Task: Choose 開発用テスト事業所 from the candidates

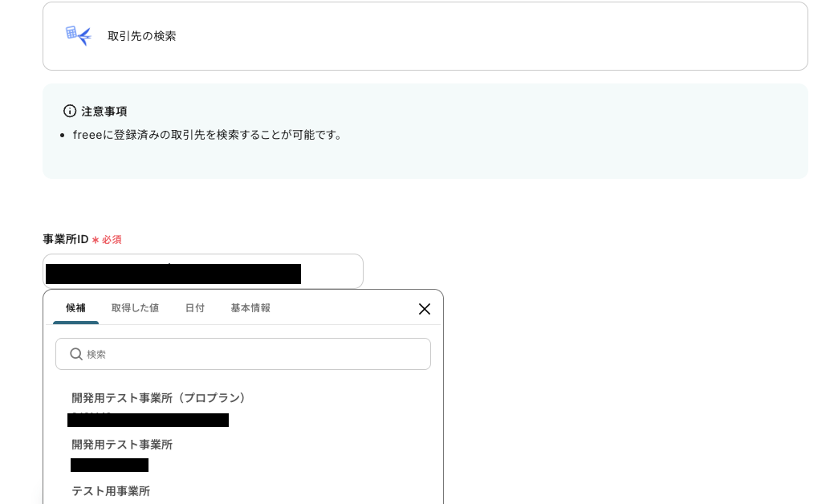Action: tap(122, 445)
